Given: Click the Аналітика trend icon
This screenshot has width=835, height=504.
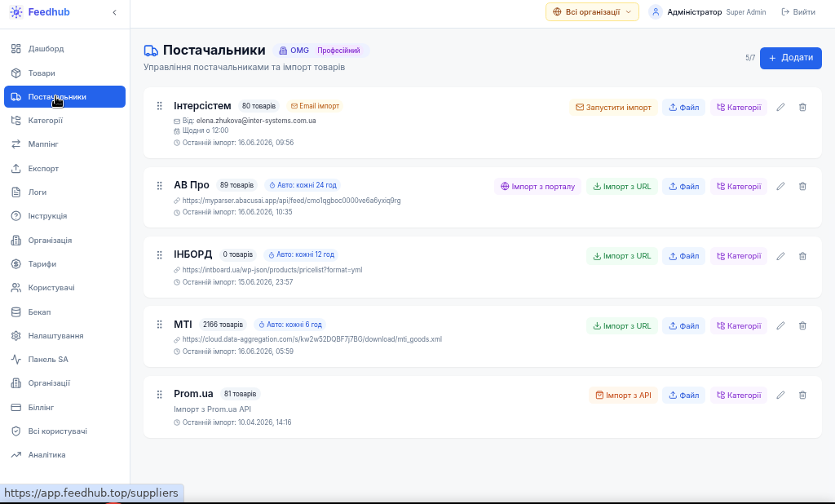Looking at the screenshot, I should 16,454.
